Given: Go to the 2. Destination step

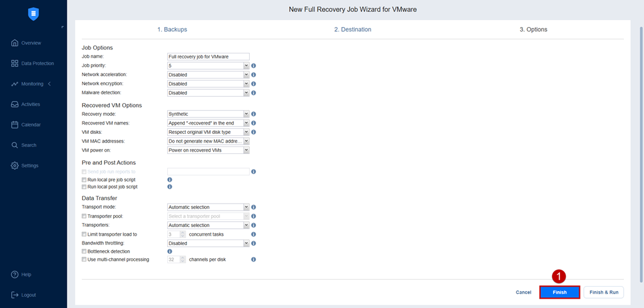Looking at the screenshot, I should 352,30.
